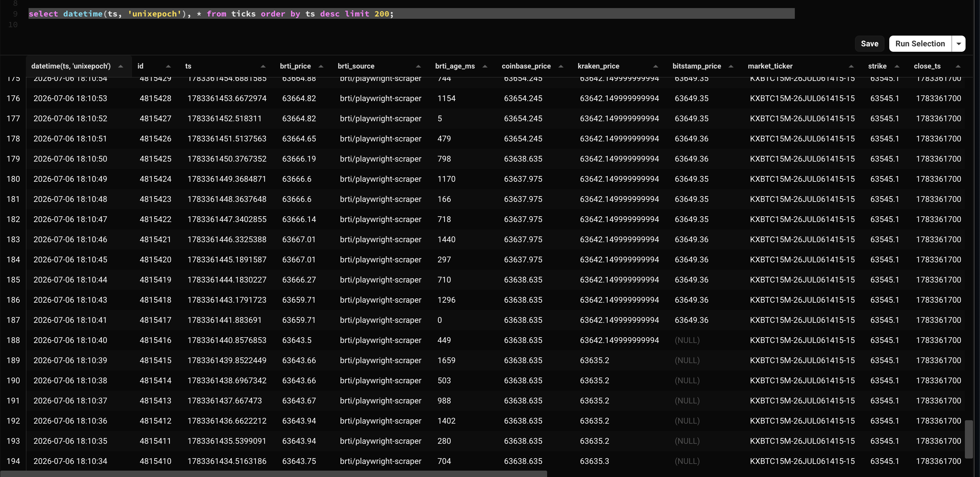Click the Run Selection button
980x477 pixels.
pos(920,44)
